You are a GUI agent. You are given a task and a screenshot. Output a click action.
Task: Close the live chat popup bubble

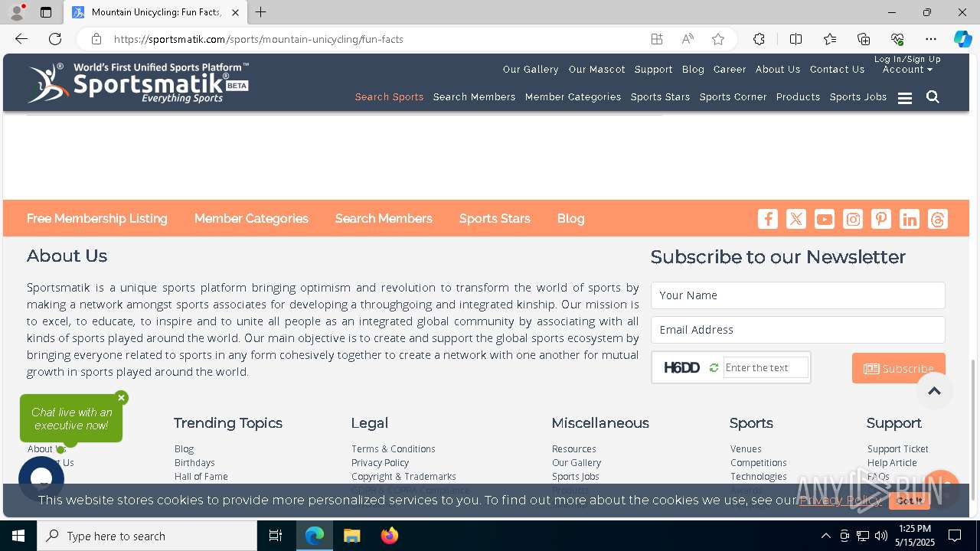tap(121, 398)
